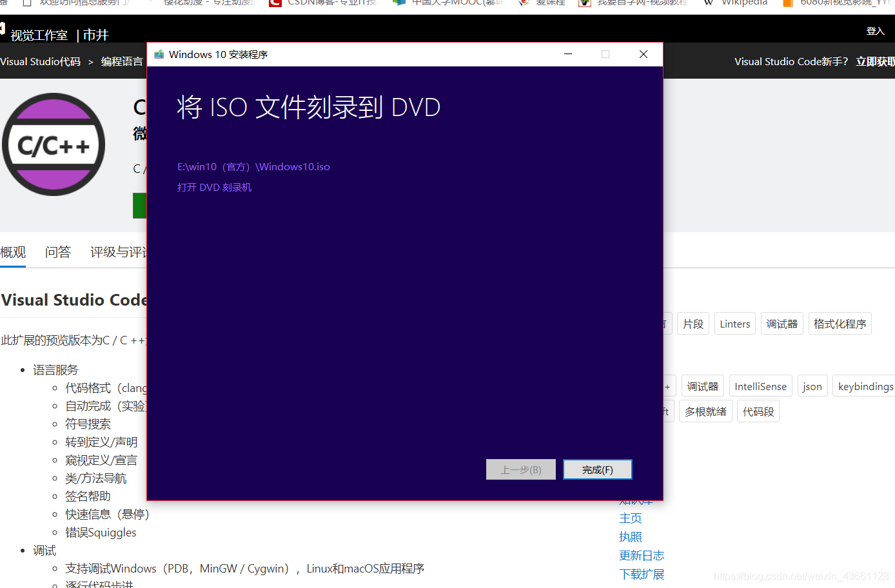Click the 转到定义/声明 list item

101,442
